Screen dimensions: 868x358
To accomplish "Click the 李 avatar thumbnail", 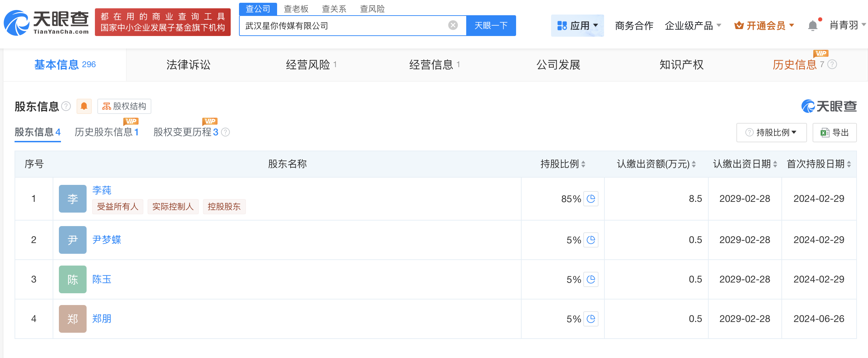I will (73, 199).
